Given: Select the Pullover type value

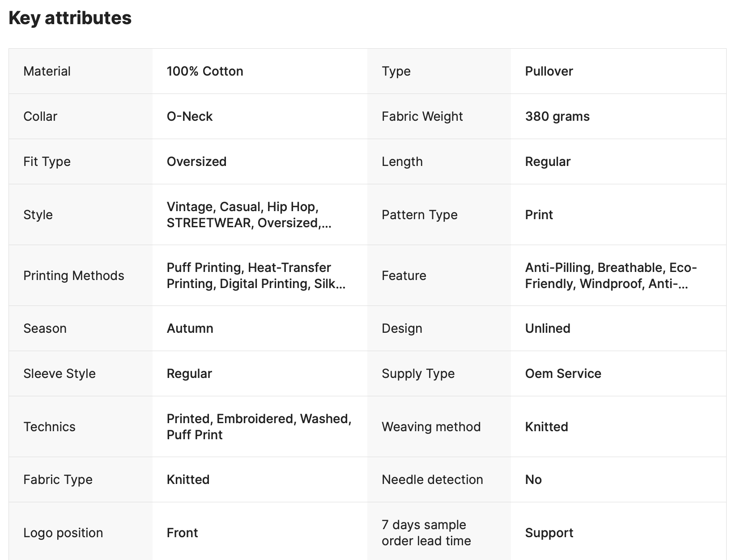Looking at the screenshot, I should click(x=549, y=71).
